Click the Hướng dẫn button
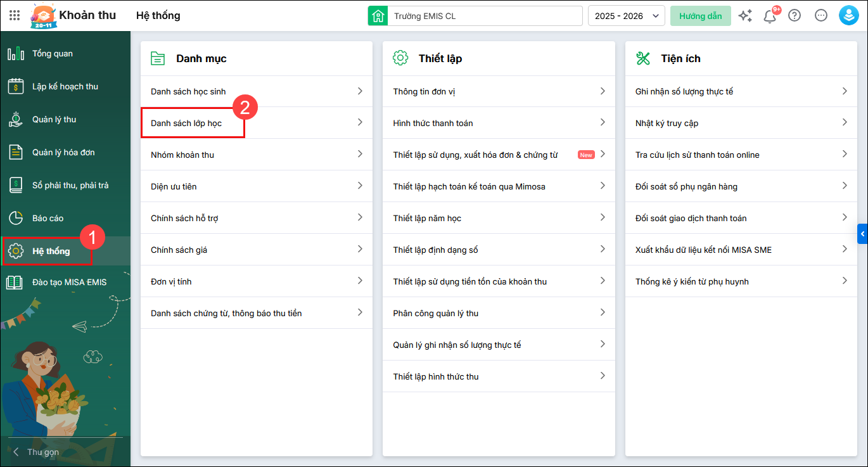Screen dimensions: 868x467 point(700,16)
